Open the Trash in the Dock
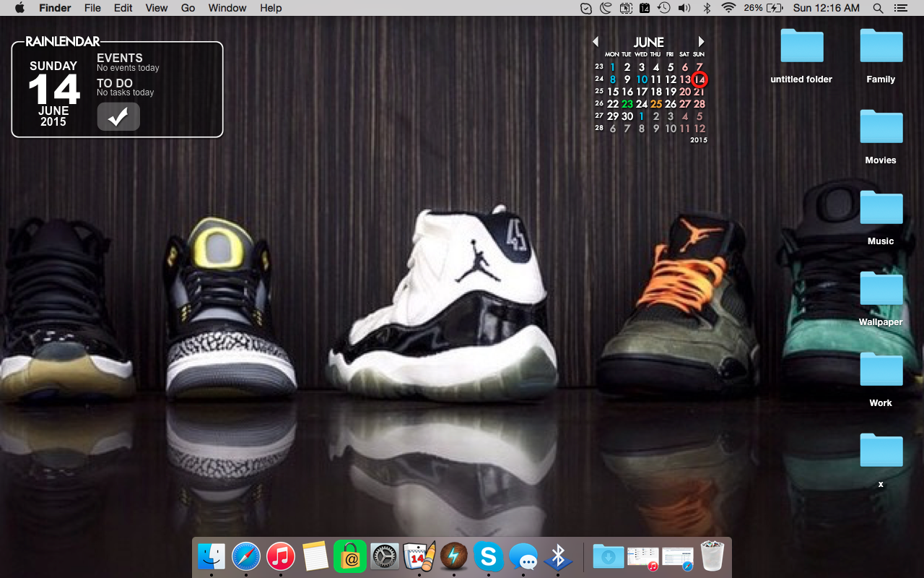 click(712, 556)
